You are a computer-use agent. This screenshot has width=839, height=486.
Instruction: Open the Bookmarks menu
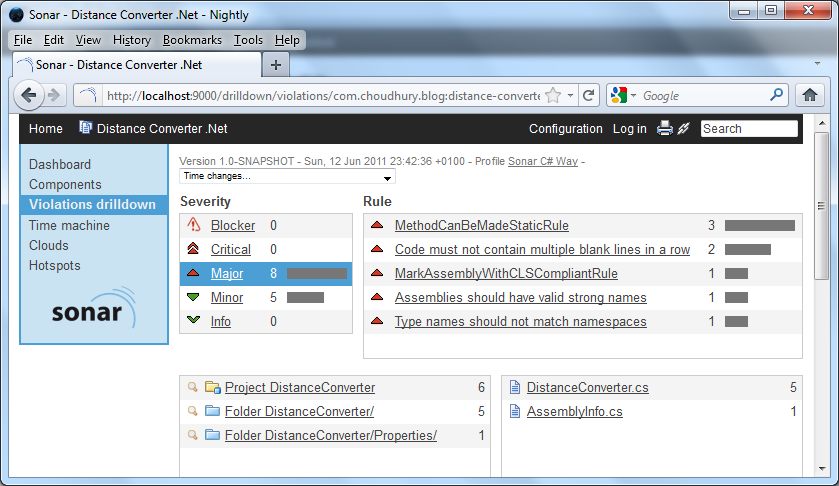[x=192, y=40]
